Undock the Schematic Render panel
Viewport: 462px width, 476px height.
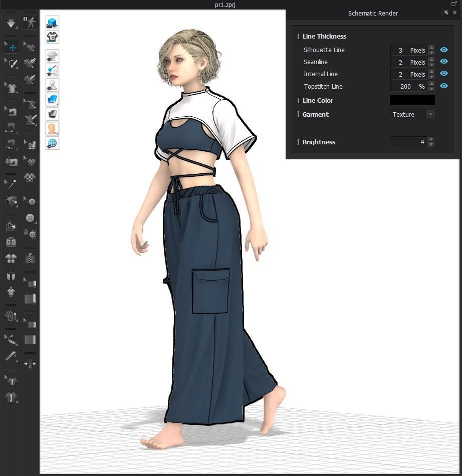445,13
